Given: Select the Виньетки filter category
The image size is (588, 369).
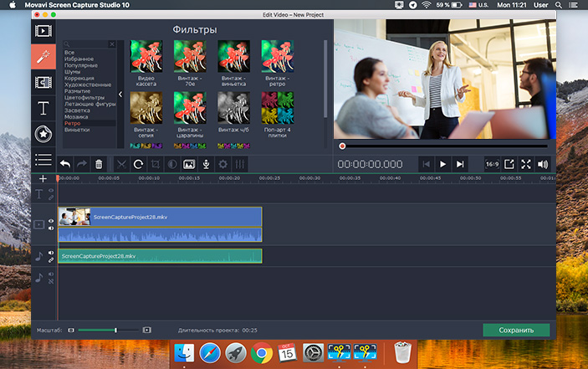Looking at the screenshot, I should coord(77,130).
